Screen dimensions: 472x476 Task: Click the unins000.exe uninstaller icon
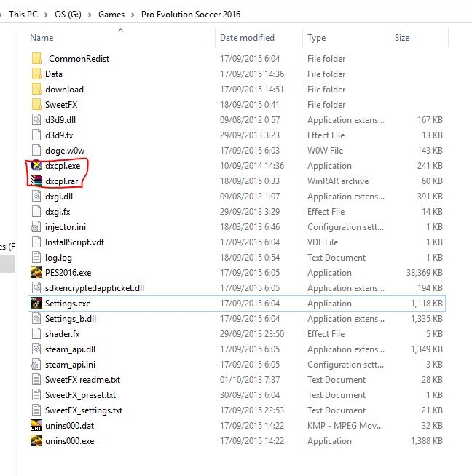click(x=36, y=440)
